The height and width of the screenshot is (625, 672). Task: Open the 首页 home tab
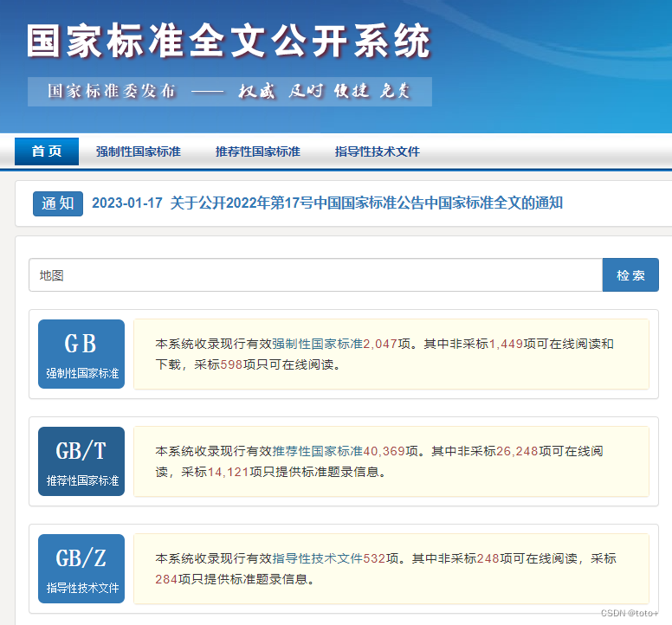tap(47, 151)
